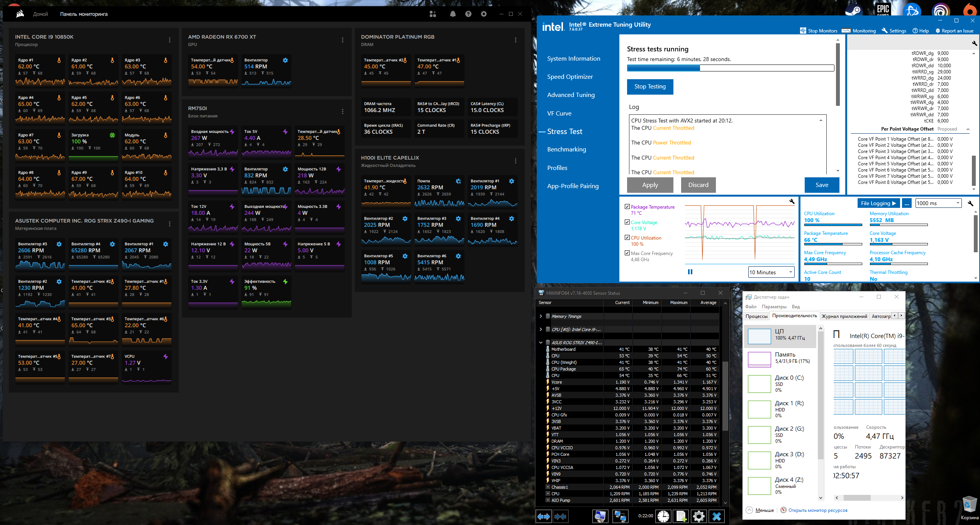
Task: Click HWiNFO expand columns arrows icon
Action: pyautogui.click(x=544, y=517)
